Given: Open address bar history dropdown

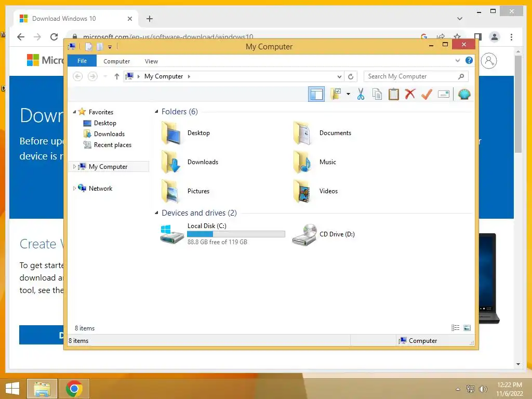Looking at the screenshot, I should (339, 77).
